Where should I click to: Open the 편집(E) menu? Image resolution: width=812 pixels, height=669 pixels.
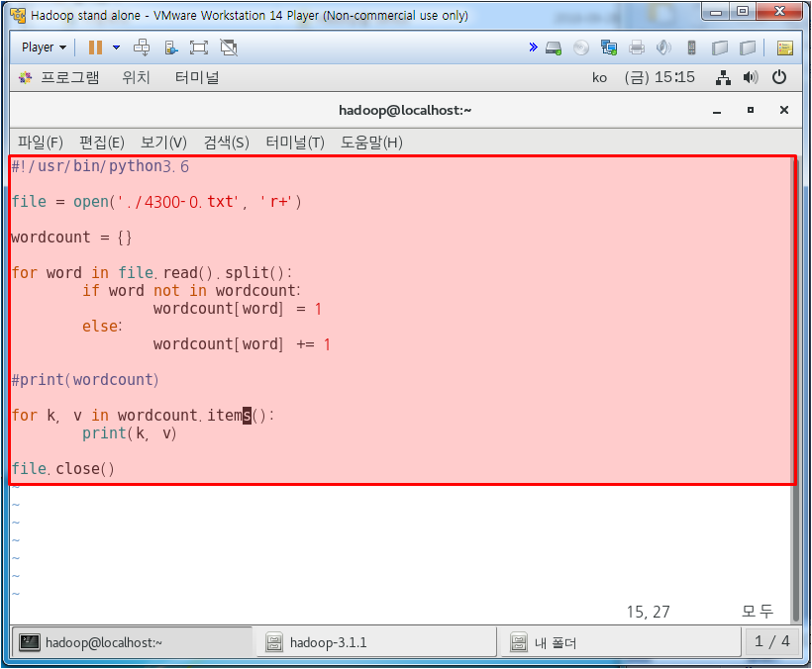pos(101,143)
